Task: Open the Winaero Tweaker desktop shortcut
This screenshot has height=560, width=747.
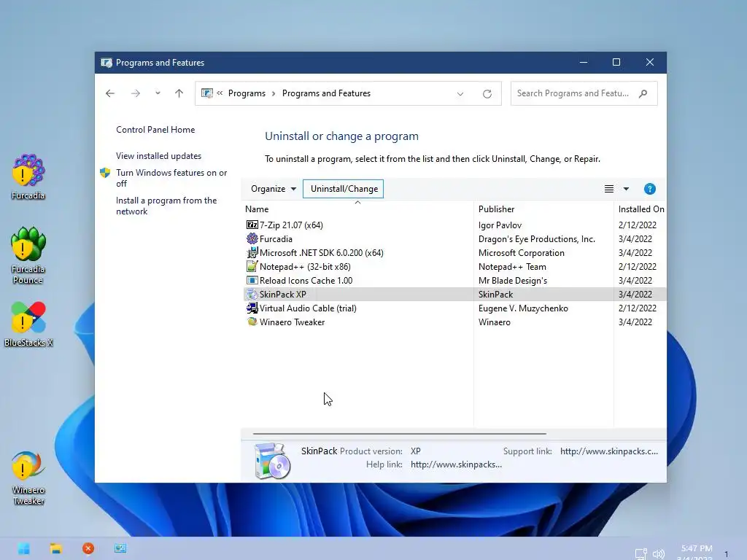Action: coord(28,478)
